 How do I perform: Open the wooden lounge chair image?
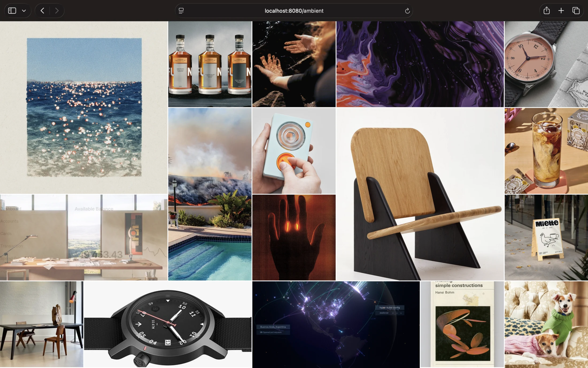[420, 194]
